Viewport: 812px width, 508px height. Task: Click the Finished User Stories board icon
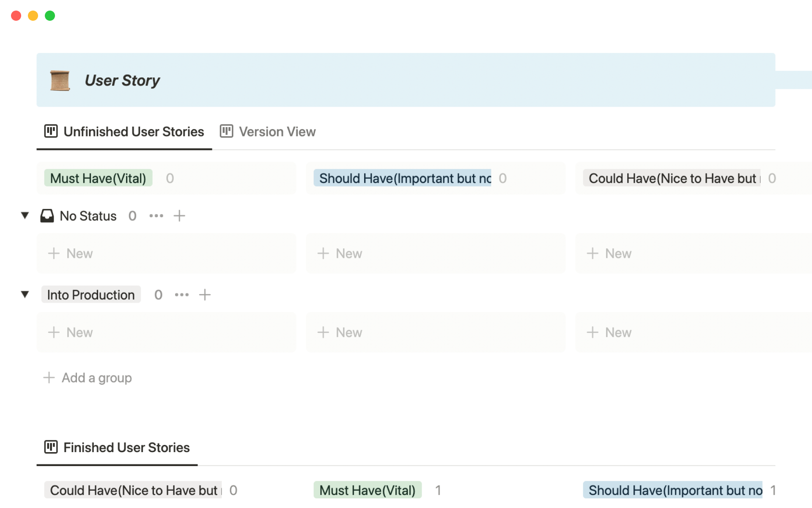click(x=51, y=447)
